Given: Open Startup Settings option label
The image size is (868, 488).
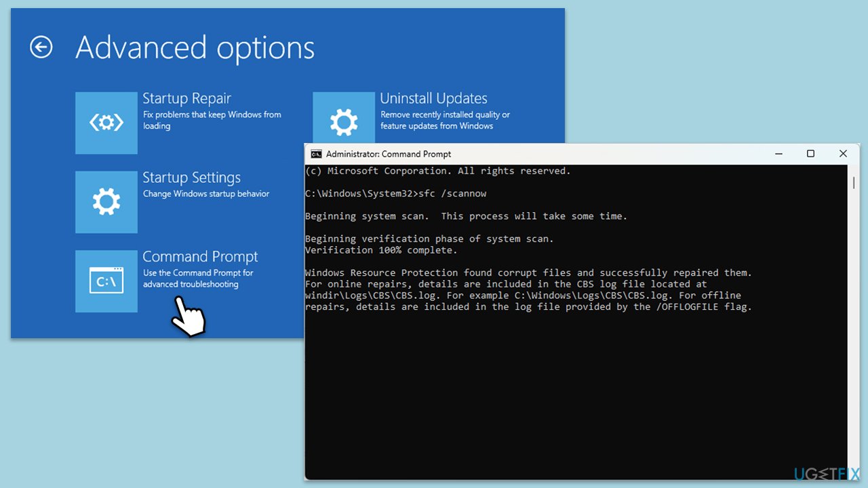Looking at the screenshot, I should click(191, 178).
